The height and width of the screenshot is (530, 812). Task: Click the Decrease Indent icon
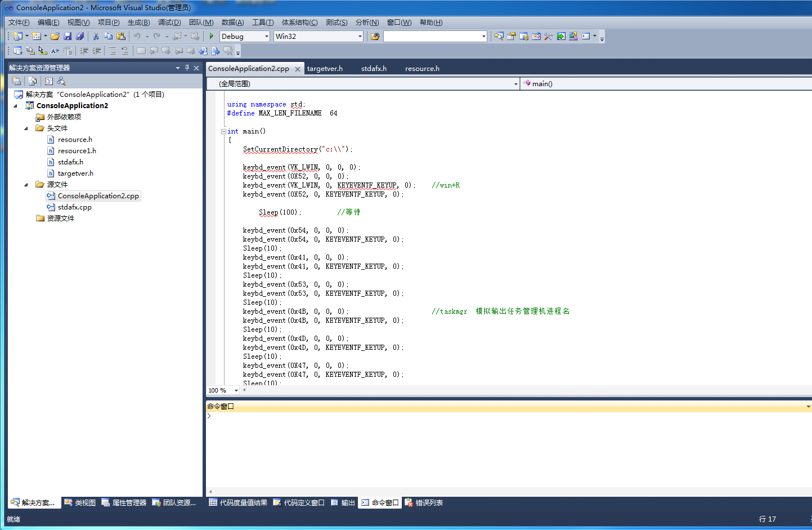84,51
